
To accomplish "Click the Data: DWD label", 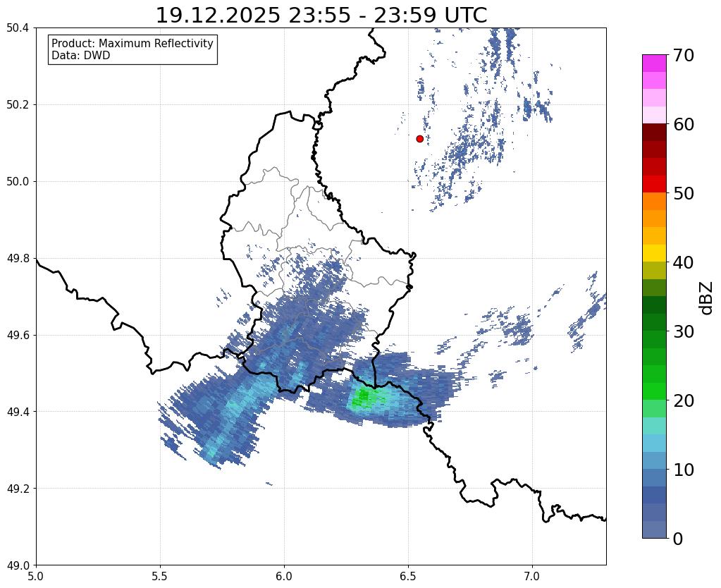I will click(81, 56).
